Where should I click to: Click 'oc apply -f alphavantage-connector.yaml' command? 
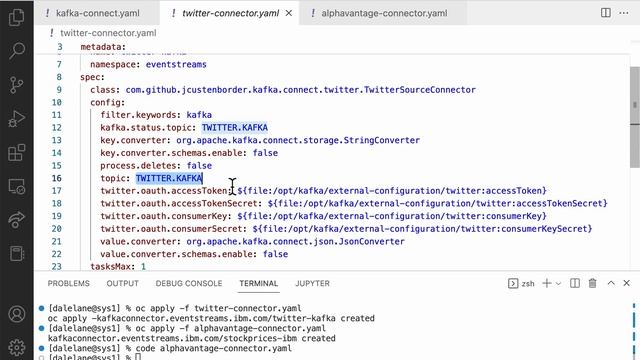(x=231, y=328)
